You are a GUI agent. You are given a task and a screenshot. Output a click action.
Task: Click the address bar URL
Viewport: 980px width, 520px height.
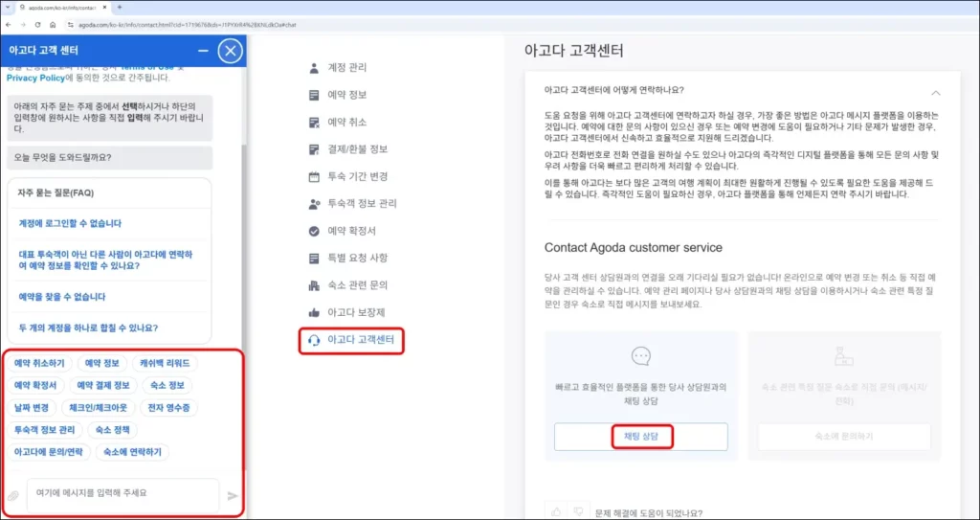(187, 24)
